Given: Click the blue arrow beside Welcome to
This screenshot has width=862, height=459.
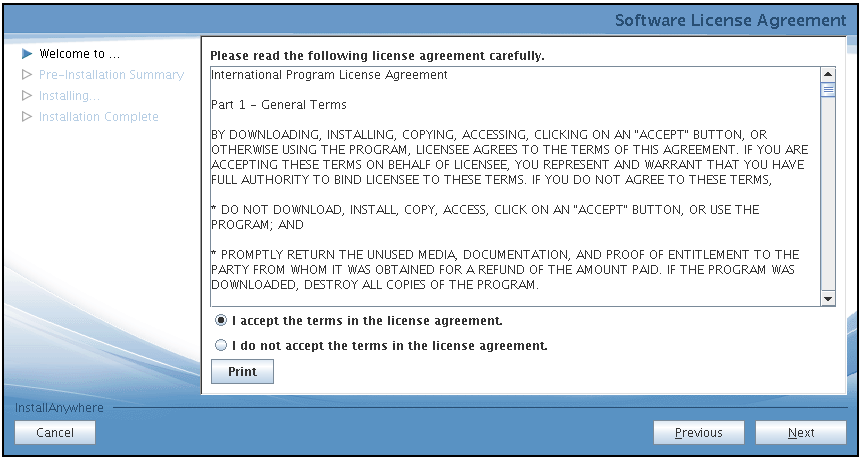Looking at the screenshot, I should [27, 54].
